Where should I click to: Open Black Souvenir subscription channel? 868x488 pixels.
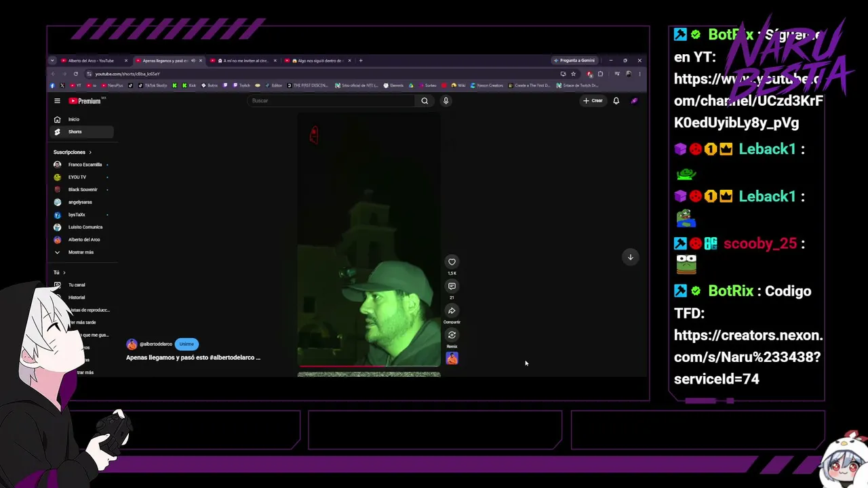click(x=83, y=190)
